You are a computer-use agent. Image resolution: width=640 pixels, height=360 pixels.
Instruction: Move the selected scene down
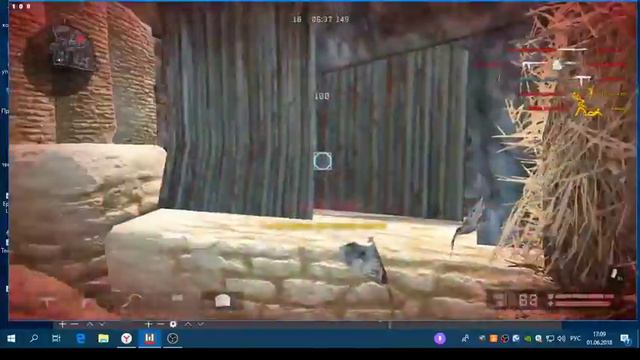(x=102, y=324)
